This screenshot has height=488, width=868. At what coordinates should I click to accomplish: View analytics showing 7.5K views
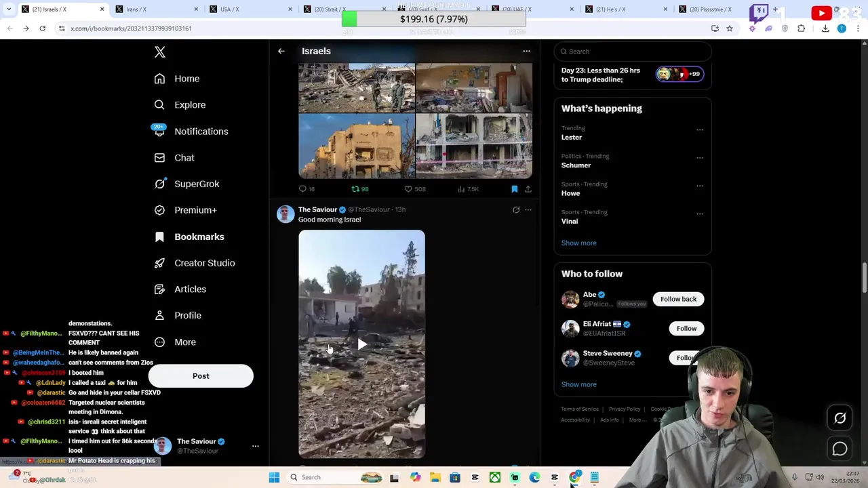tap(469, 189)
